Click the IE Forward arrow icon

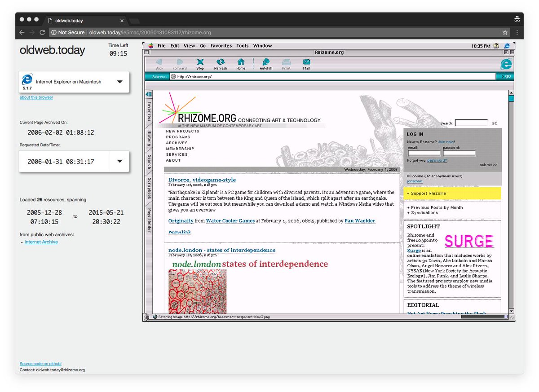180,62
